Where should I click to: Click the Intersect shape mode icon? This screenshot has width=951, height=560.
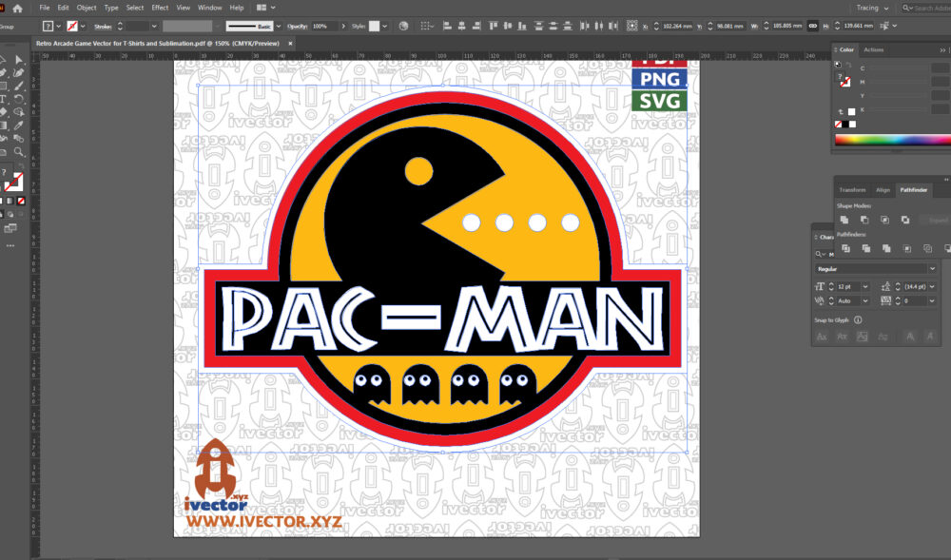884,220
